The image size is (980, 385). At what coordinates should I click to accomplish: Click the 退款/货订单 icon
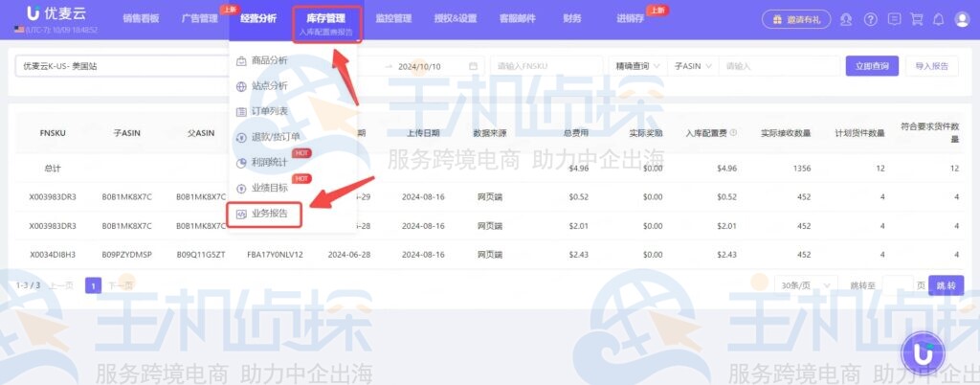(x=241, y=138)
